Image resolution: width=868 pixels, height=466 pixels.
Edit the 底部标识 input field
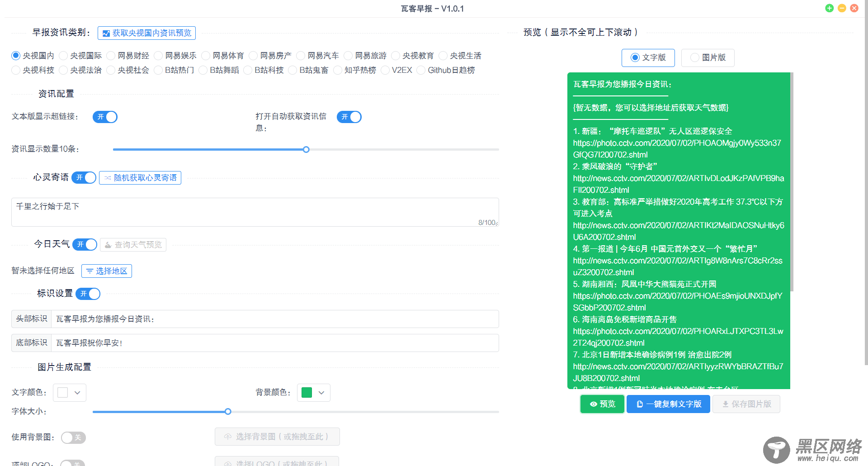coord(275,343)
